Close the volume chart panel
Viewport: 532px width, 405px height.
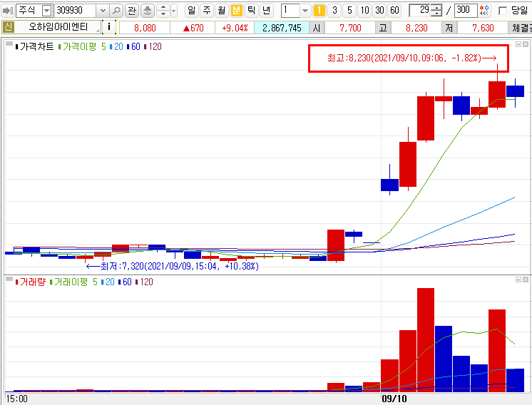coord(525,280)
